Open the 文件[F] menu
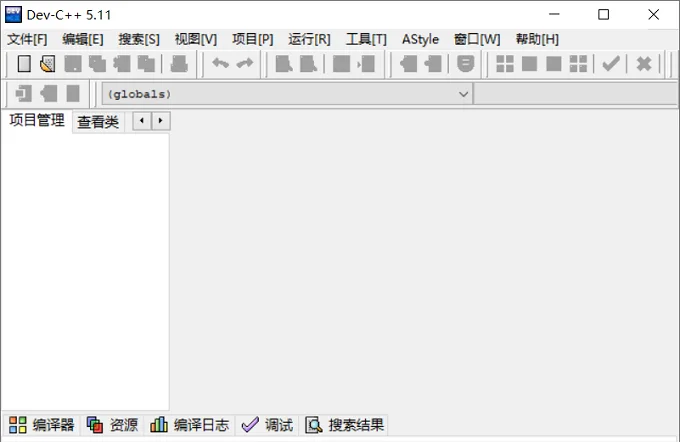This screenshot has width=680, height=442. coord(27,39)
